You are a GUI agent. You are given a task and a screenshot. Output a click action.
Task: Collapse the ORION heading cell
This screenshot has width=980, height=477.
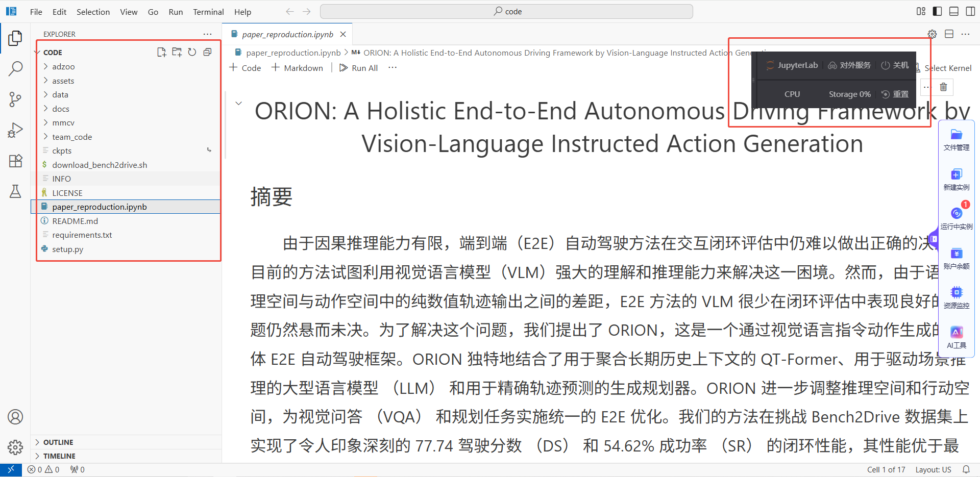pyautogui.click(x=238, y=103)
